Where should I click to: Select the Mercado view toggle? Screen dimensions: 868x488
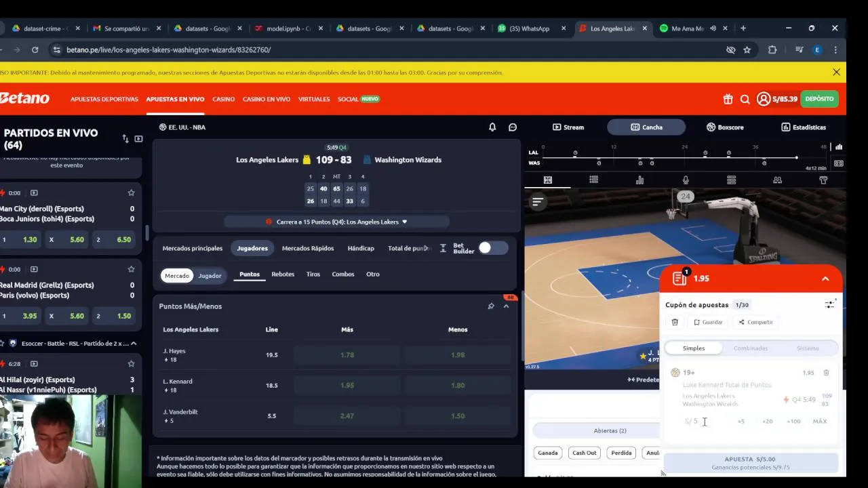click(177, 275)
